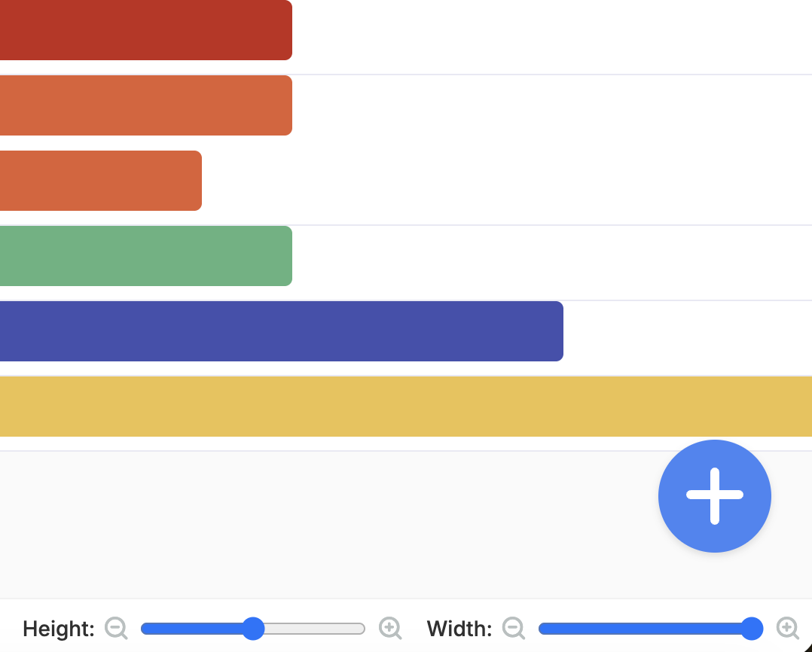Select the dark red task bar
The image size is (812, 652).
tap(146, 30)
